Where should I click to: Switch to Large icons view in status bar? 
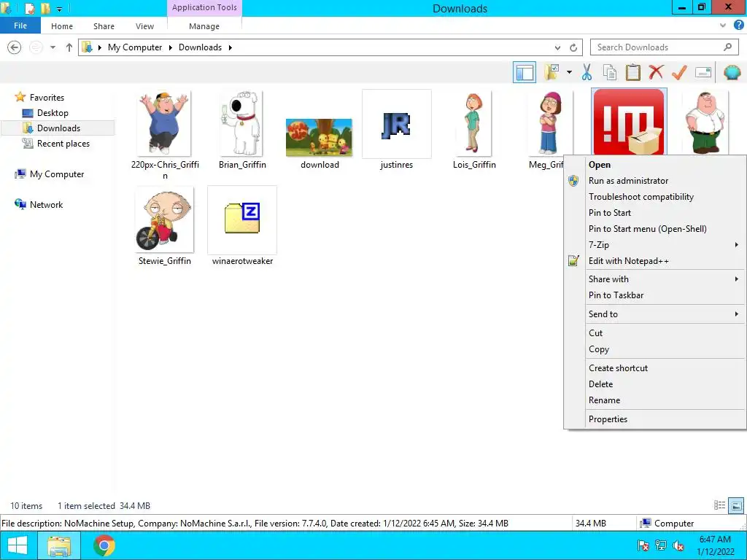click(x=736, y=505)
